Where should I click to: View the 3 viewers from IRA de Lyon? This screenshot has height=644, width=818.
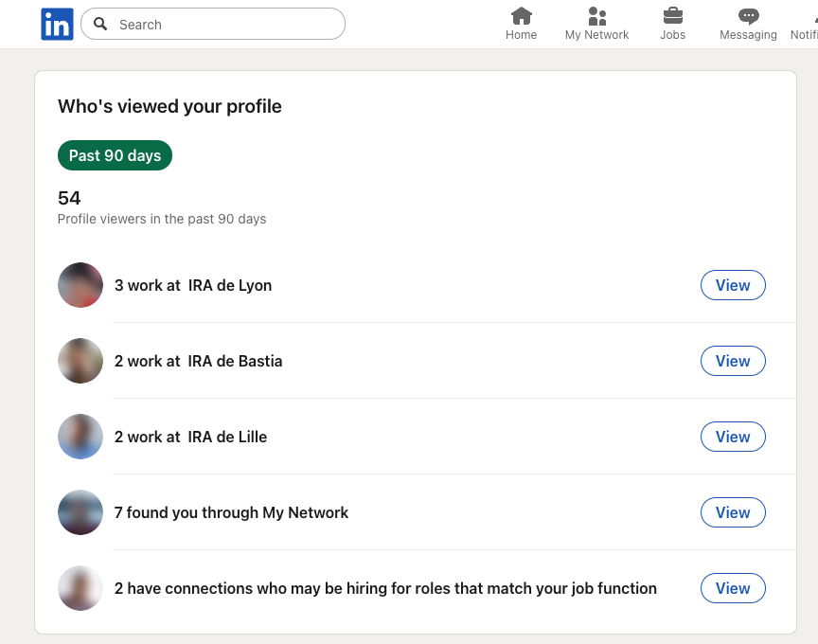point(733,284)
